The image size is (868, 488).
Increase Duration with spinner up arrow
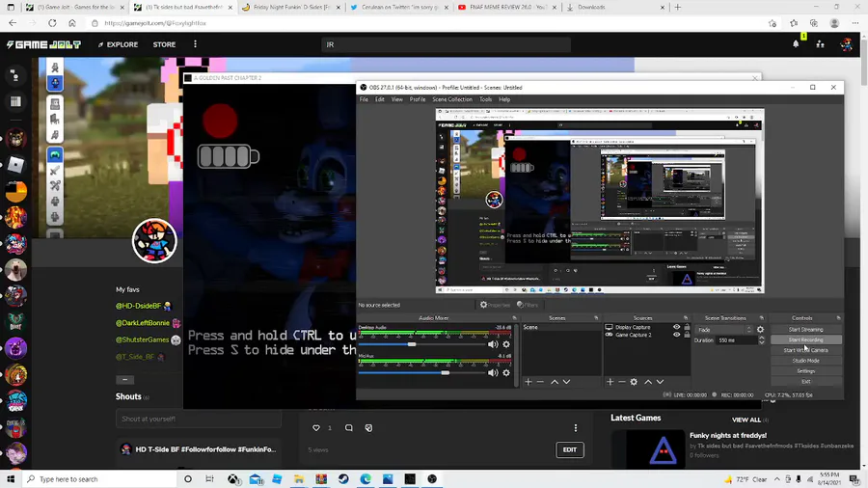pyautogui.click(x=761, y=339)
